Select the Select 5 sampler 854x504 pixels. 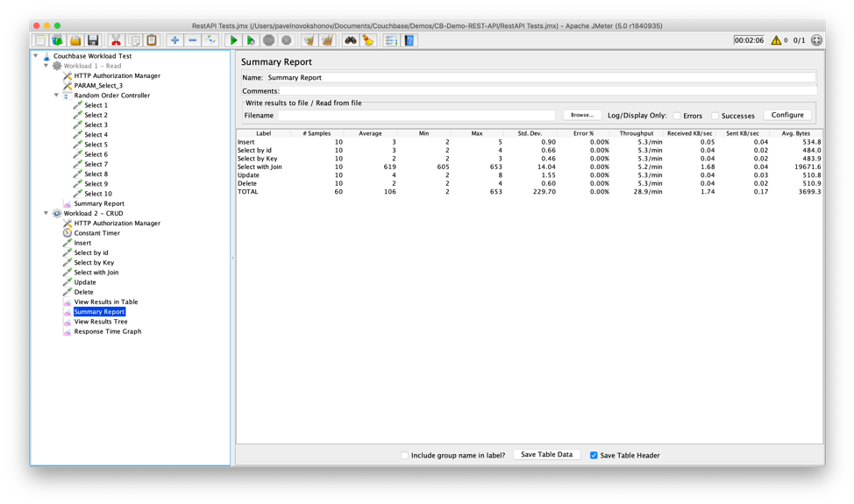click(x=96, y=145)
